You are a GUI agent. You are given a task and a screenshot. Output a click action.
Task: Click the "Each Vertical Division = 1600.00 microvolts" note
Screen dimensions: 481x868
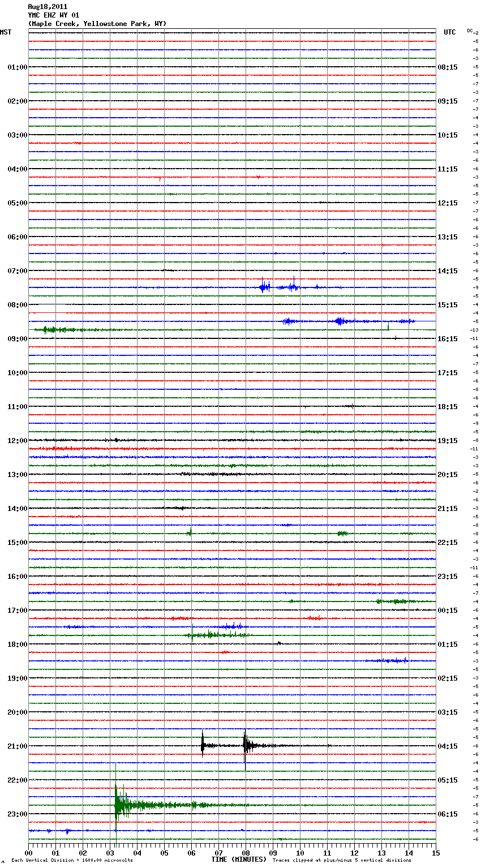72,860
